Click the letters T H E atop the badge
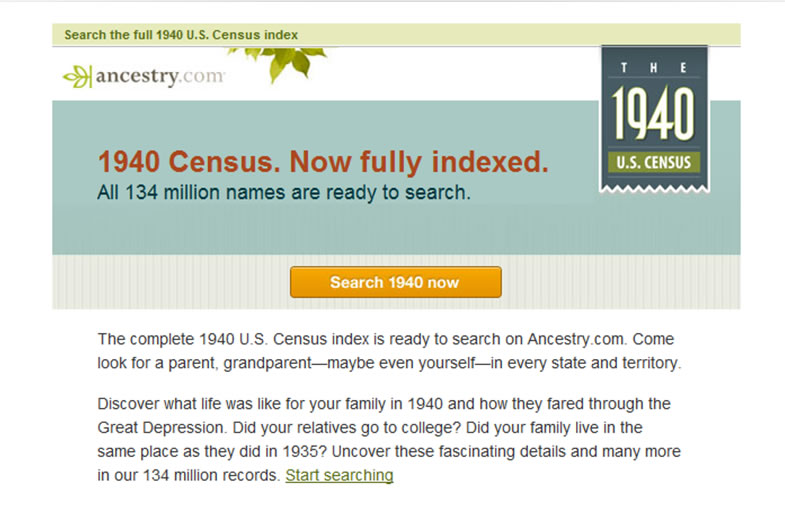 click(x=653, y=68)
